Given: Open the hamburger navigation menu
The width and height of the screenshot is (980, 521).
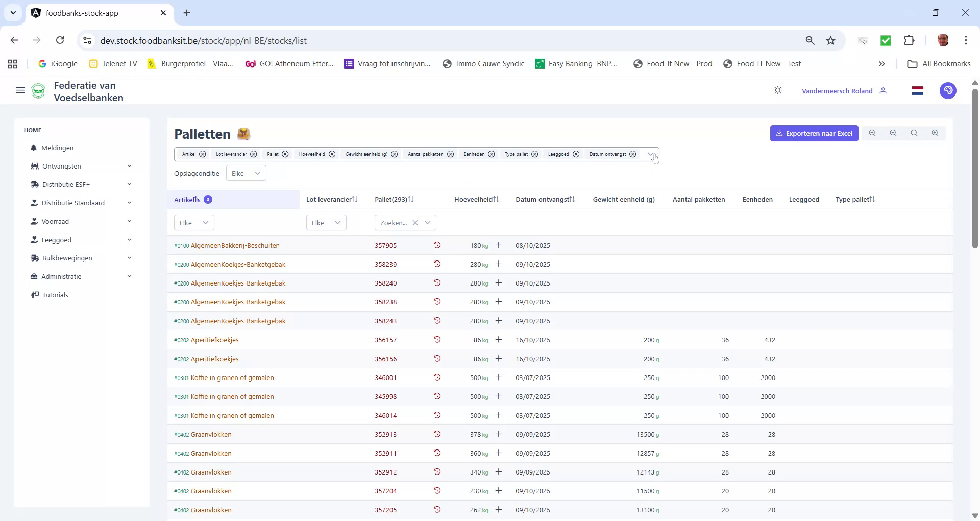Looking at the screenshot, I should [20, 90].
